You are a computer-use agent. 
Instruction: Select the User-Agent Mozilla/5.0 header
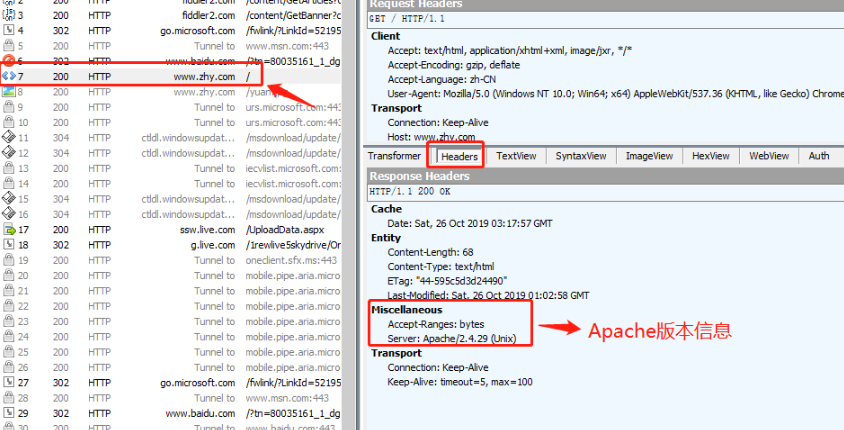coord(615,94)
